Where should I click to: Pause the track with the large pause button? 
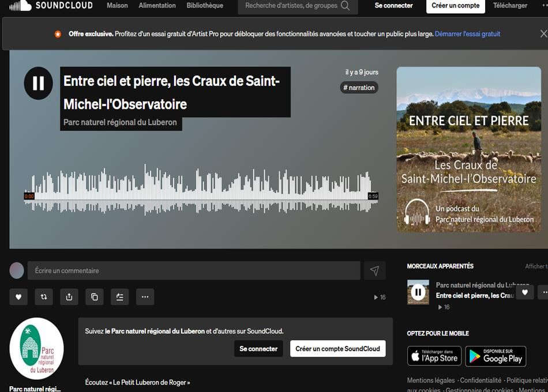tap(38, 83)
